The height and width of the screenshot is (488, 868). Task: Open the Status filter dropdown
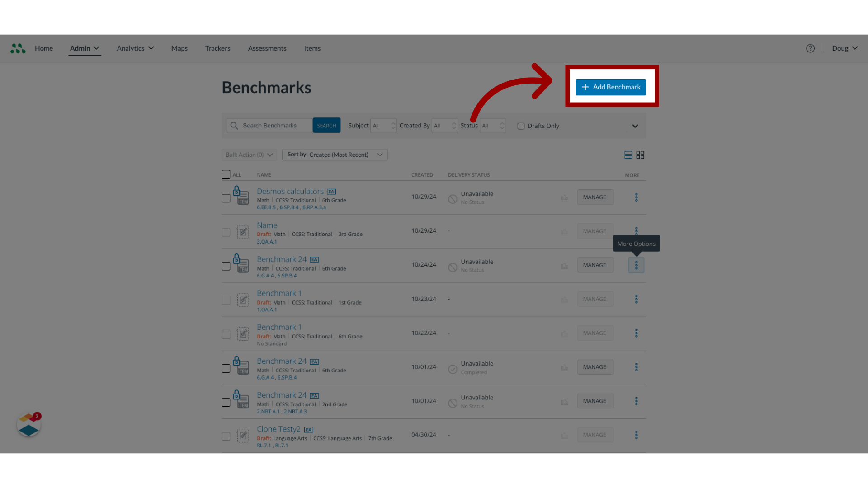(x=493, y=126)
